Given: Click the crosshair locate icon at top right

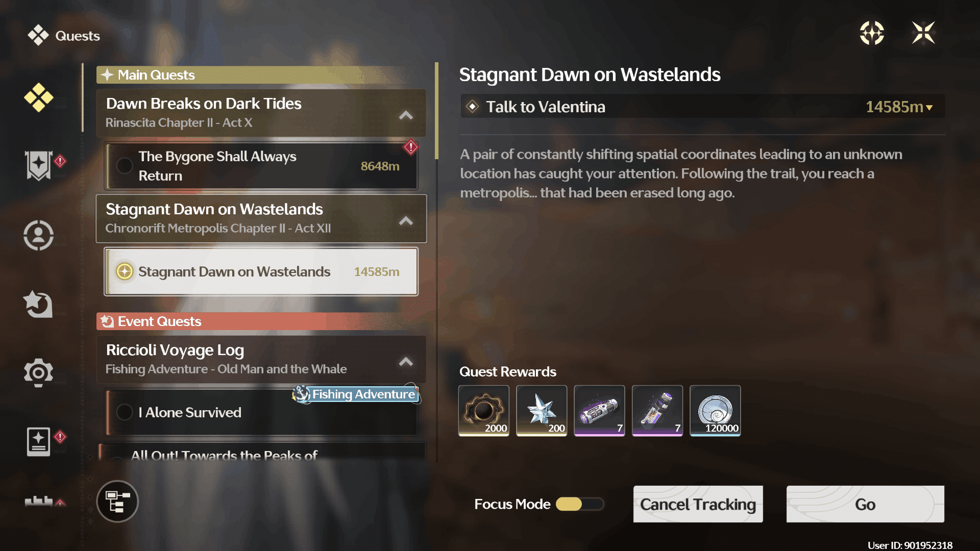Looking at the screenshot, I should pos(872,33).
